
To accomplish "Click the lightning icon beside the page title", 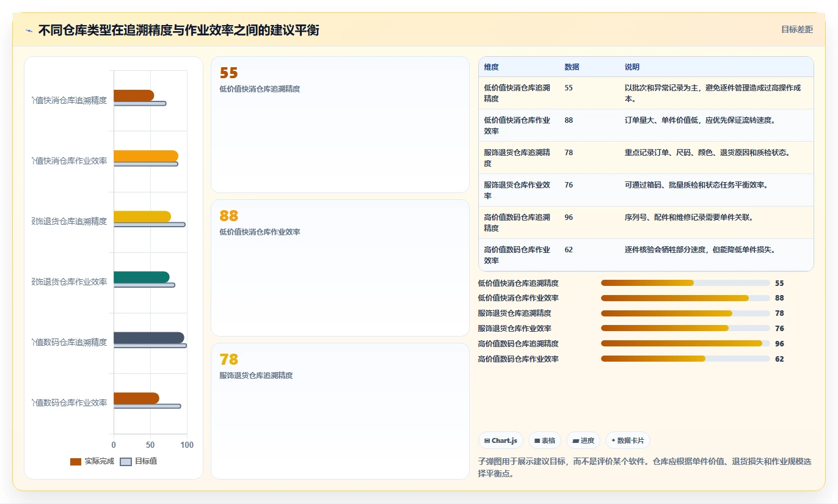I will click(x=29, y=31).
